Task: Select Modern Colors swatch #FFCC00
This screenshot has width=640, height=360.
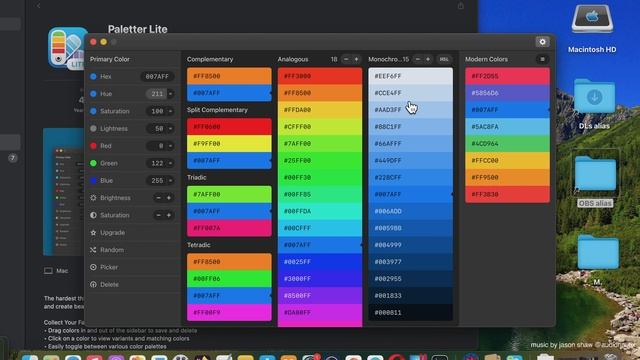Action: point(507,160)
